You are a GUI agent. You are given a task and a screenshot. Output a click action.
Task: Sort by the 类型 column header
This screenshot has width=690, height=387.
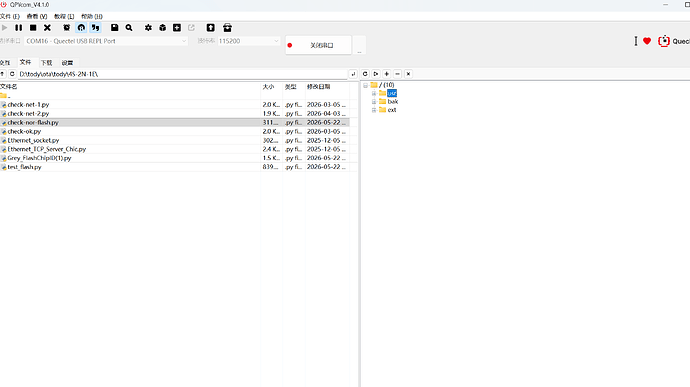point(294,87)
